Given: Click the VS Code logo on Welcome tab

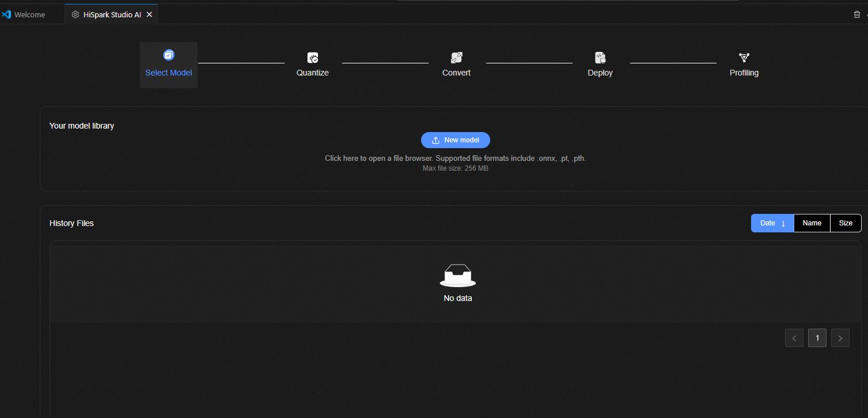Looking at the screenshot, I should (7, 14).
